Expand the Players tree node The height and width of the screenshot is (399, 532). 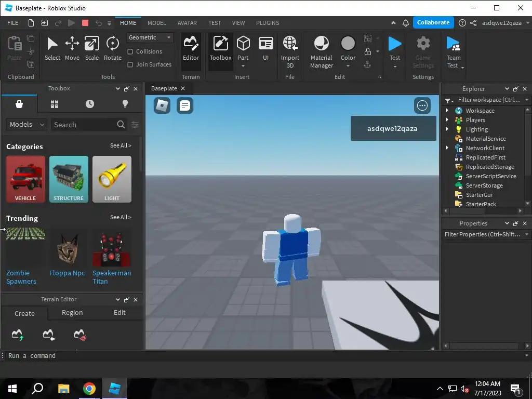coord(447,120)
